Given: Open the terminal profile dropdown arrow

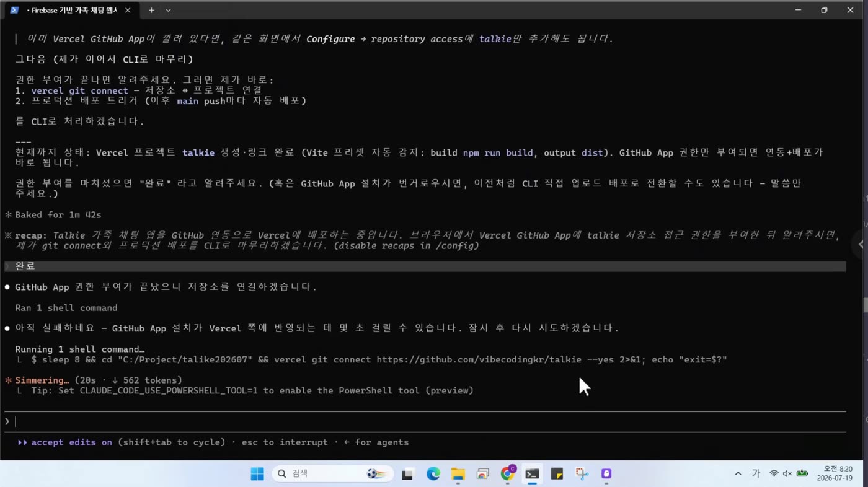Looking at the screenshot, I should (168, 10).
